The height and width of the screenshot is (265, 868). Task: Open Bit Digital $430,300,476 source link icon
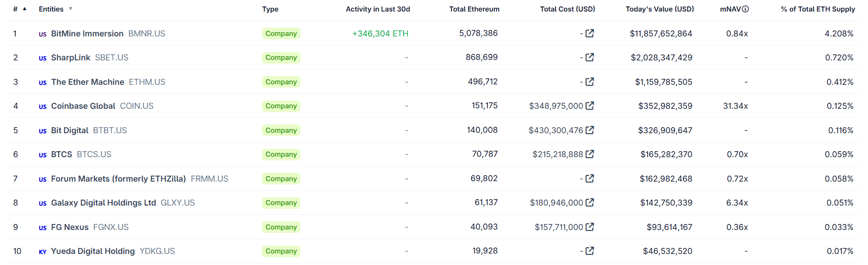[x=590, y=130]
